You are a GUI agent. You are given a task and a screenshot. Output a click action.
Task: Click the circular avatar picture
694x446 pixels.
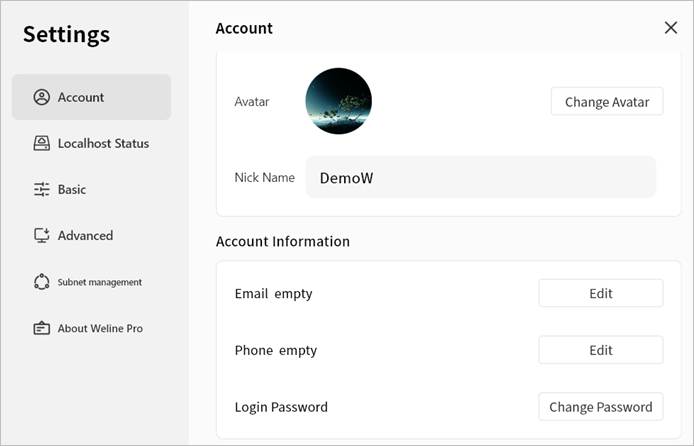click(x=338, y=101)
